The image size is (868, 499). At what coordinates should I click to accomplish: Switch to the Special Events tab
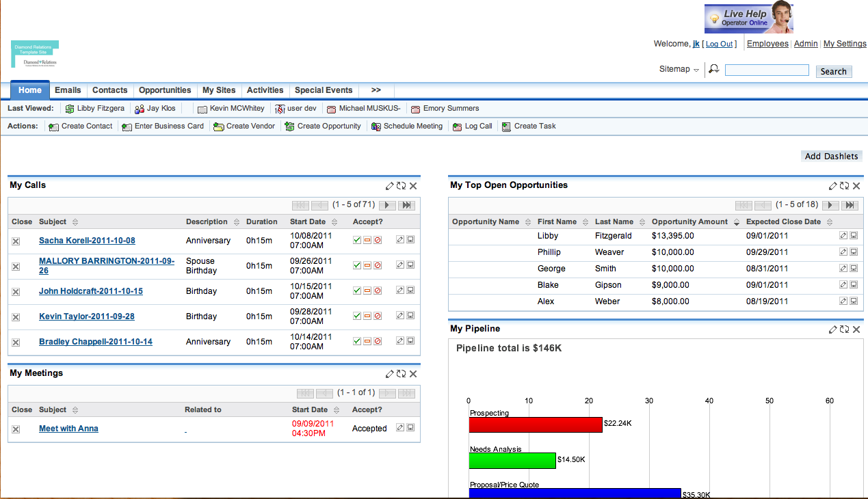tap(324, 90)
